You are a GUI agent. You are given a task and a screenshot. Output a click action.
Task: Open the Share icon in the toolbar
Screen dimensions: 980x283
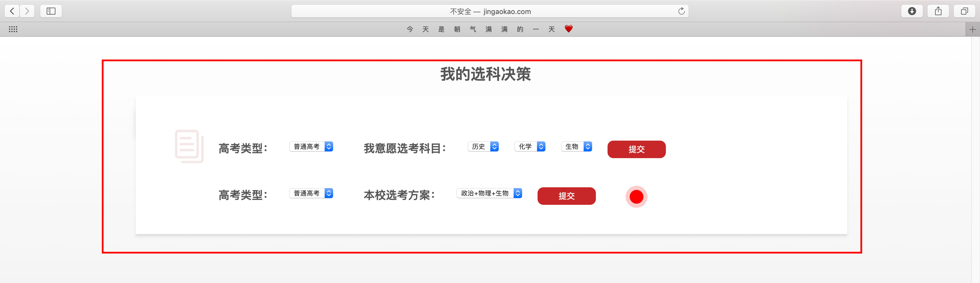[x=938, y=11]
